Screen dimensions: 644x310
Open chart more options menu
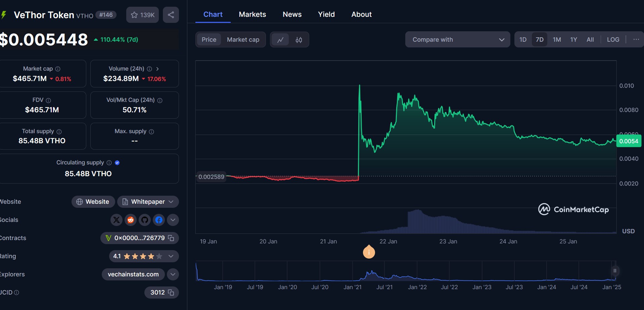636,39
